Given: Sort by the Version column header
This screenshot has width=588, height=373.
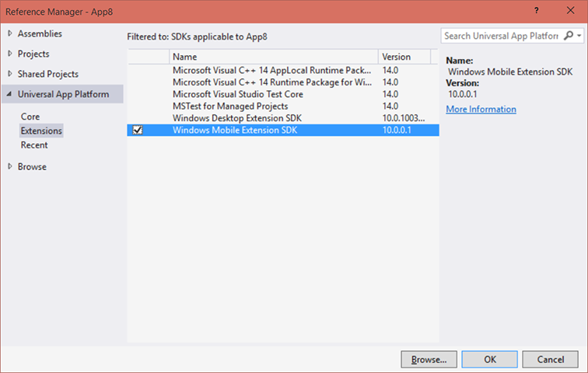Looking at the screenshot, I should pos(404,57).
